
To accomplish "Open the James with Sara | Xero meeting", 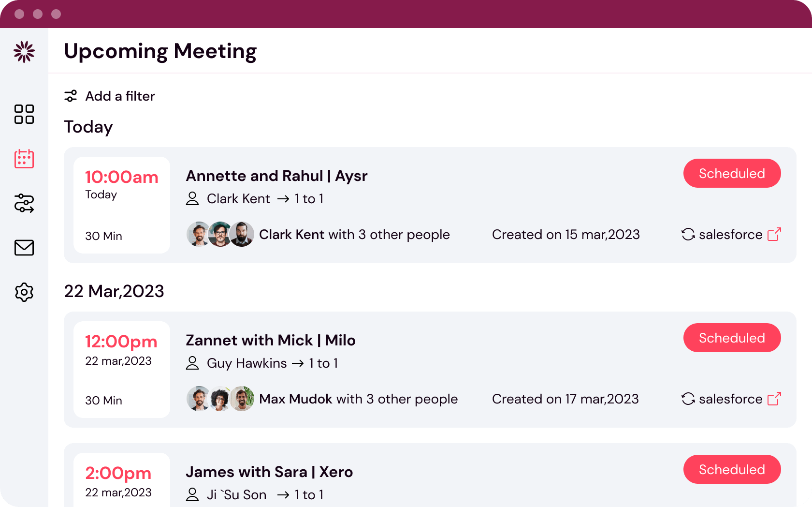I will (269, 472).
